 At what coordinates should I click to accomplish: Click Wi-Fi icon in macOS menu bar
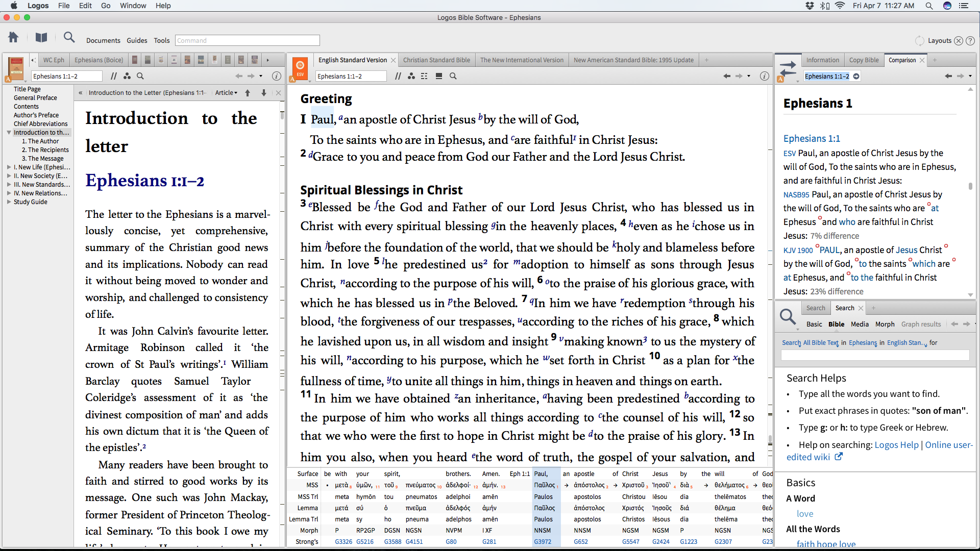click(840, 6)
